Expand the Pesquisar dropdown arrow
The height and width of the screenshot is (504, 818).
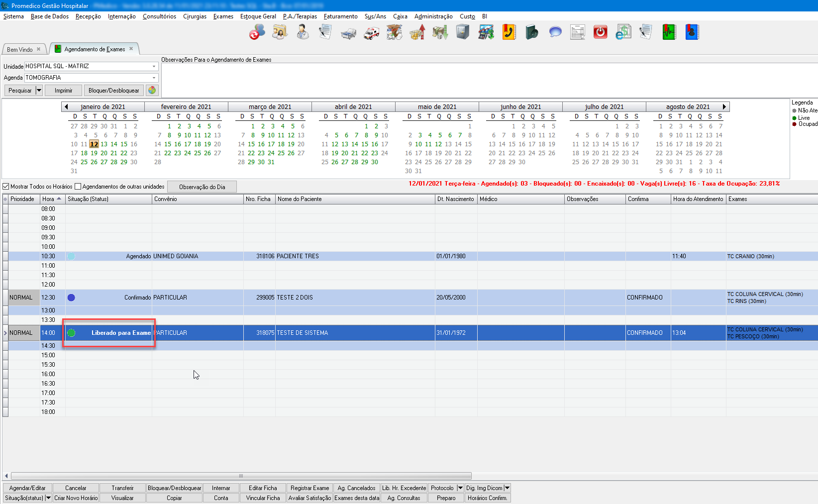[39, 91]
